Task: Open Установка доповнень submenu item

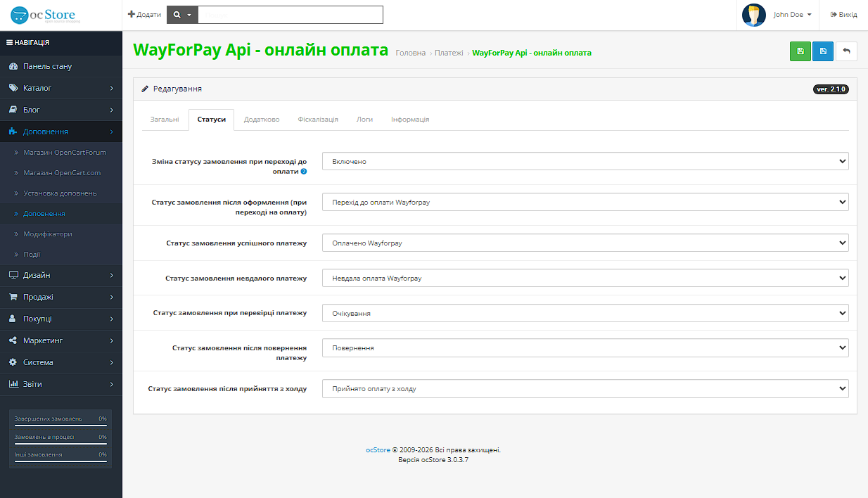Action: point(60,193)
